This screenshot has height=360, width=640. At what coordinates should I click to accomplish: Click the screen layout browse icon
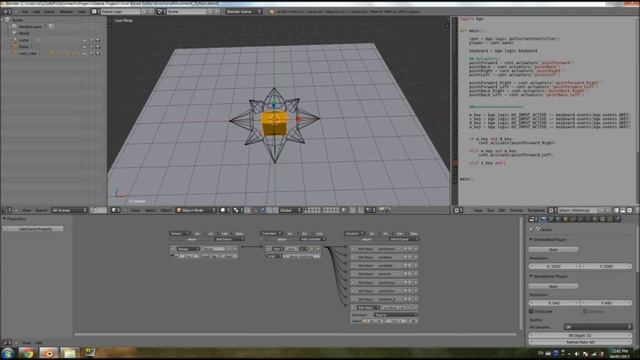(95, 12)
